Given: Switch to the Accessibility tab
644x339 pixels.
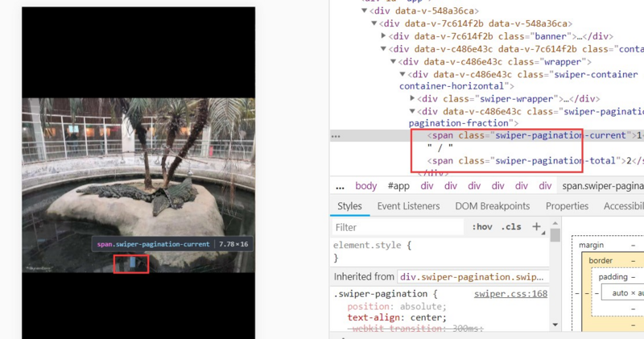Looking at the screenshot, I should point(623,206).
